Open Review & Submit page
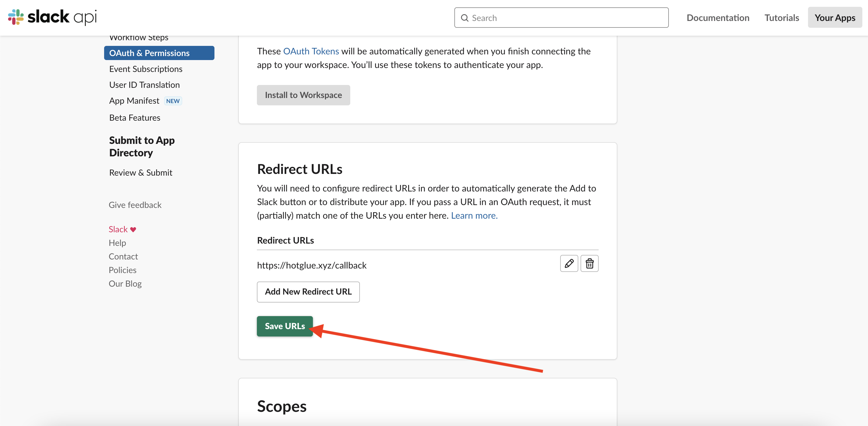Viewport: 868px width, 426px height. coord(141,173)
